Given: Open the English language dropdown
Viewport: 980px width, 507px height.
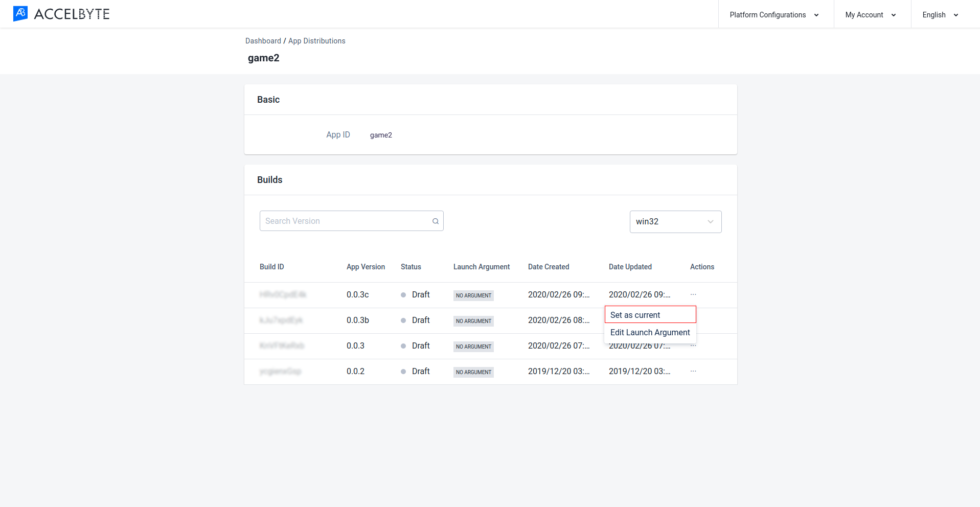Looking at the screenshot, I should pos(941,15).
